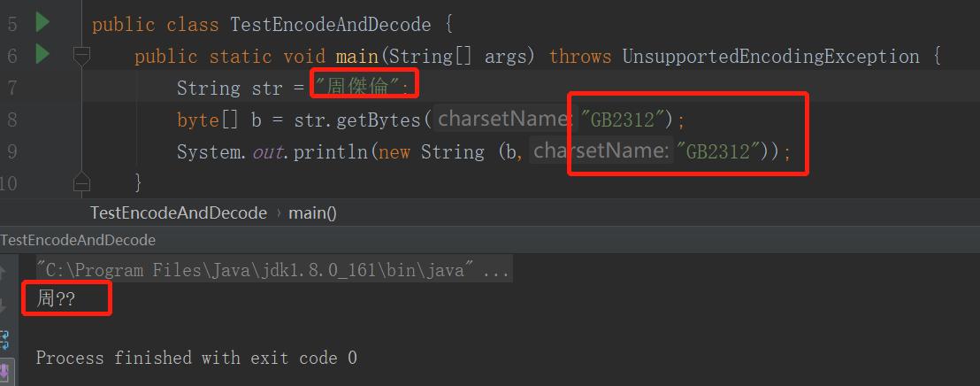Collapse the main method with the fold marker
This screenshot has height=386, width=980.
point(81,56)
